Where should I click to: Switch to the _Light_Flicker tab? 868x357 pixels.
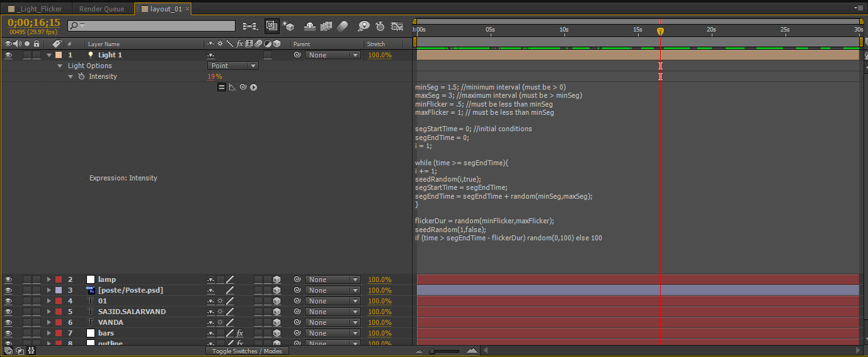pos(36,9)
